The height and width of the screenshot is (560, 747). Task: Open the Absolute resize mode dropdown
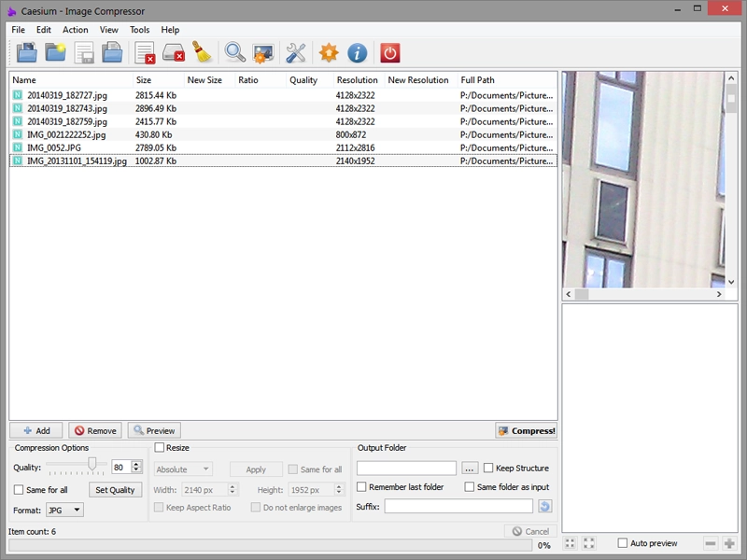click(x=183, y=469)
